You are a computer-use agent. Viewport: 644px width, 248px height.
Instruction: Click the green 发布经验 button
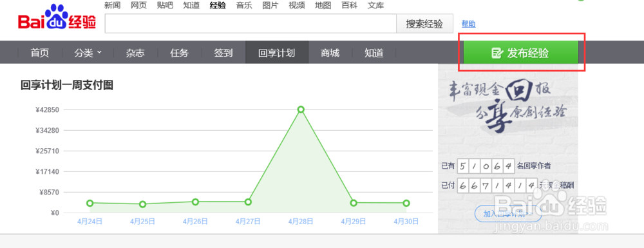coord(521,53)
